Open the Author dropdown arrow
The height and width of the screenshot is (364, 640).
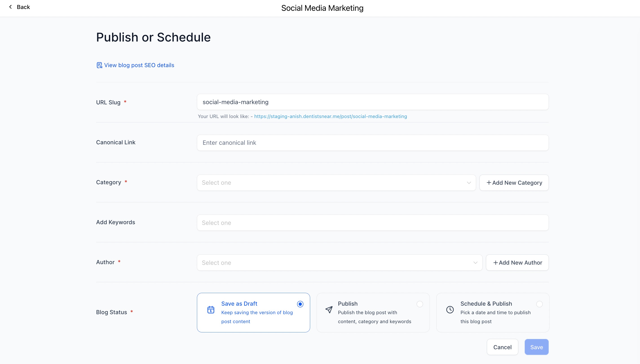[x=475, y=263]
